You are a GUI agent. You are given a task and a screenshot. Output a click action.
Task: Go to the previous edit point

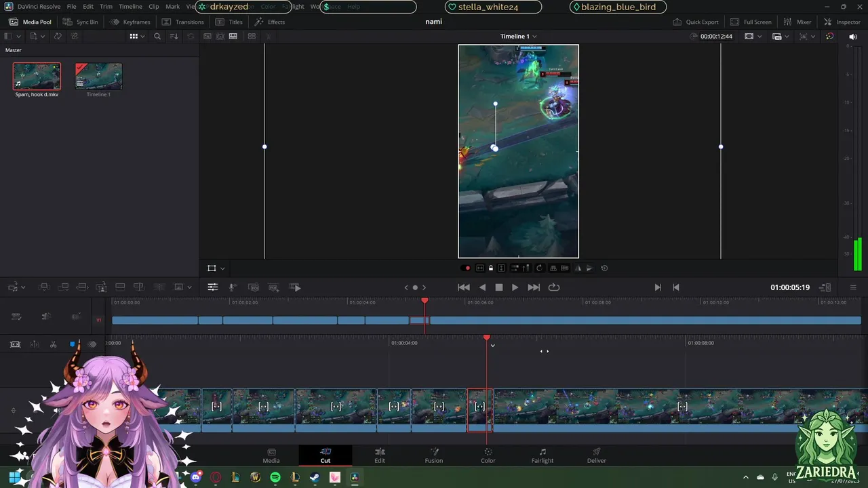(676, 287)
